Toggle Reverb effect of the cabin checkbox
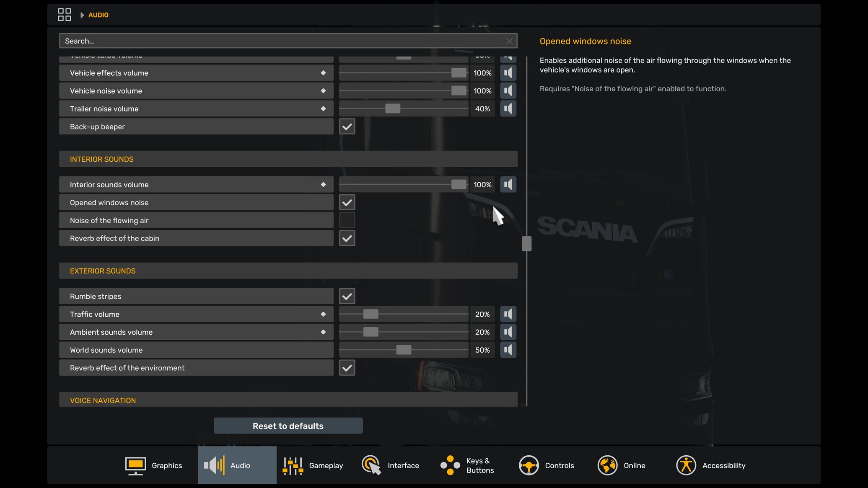Image resolution: width=868 pixels, height=488 pixels. tap(347, 238)
